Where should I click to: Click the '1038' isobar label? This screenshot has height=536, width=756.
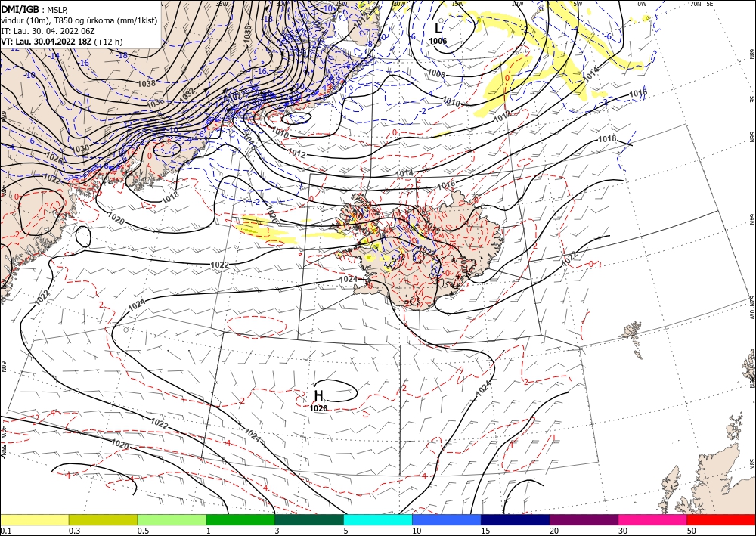point(147,83)
